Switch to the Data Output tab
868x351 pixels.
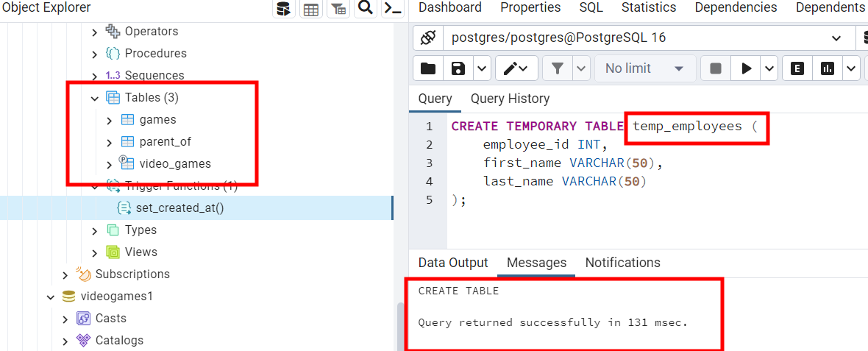tap(452, 263)
